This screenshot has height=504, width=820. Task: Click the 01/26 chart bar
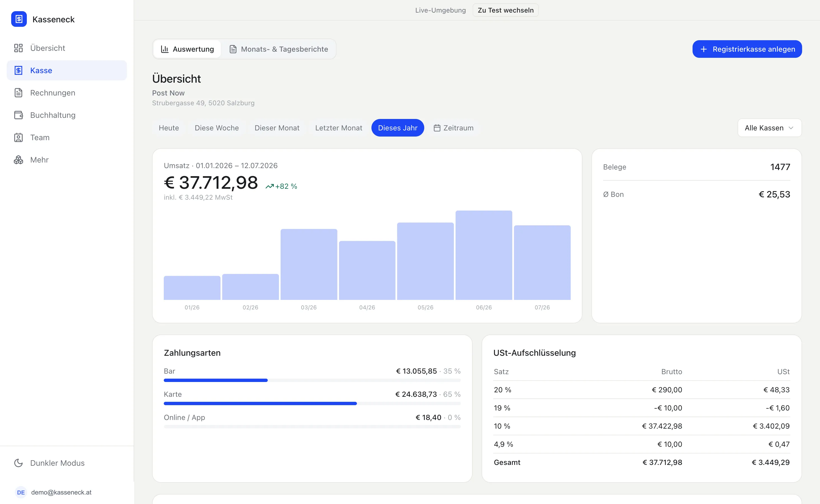(192, 288)
